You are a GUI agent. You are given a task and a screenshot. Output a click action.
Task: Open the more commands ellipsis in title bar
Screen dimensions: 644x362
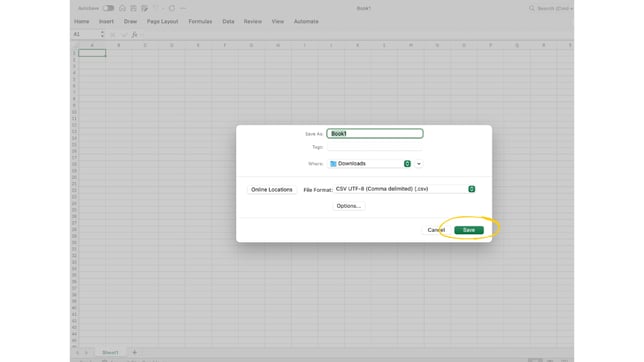click(183, 8)
